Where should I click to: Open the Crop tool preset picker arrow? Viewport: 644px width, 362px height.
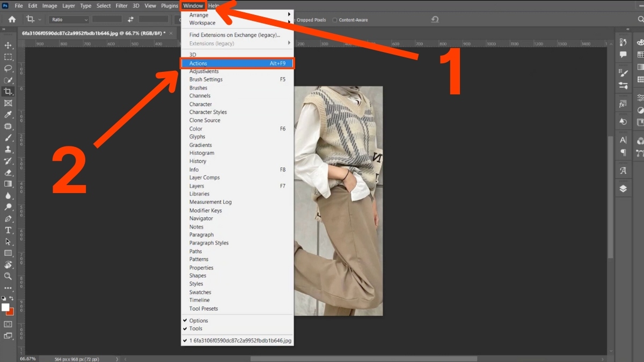pos(40,20)
